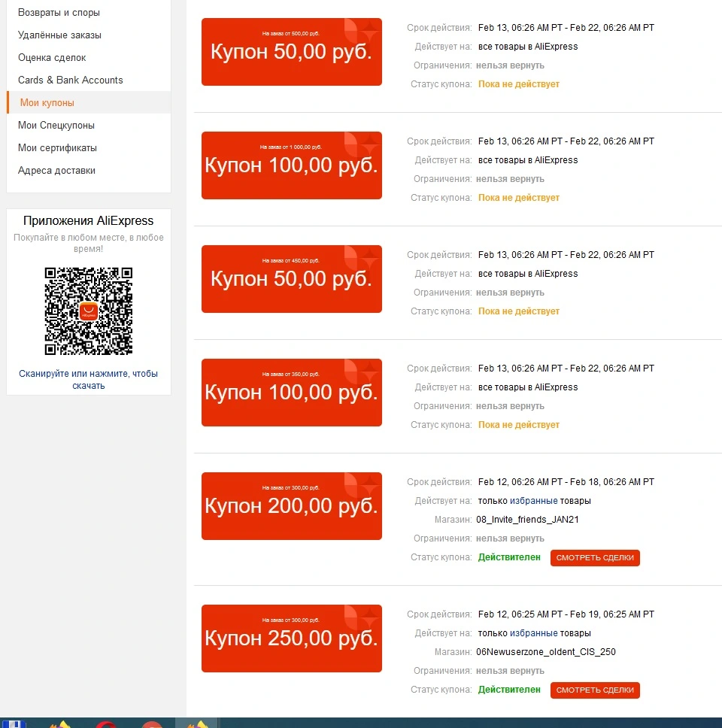This screenshot has height=728, width=722.
Task: Click the AliExpress app QR code
Action: click(x=89, y=311)
